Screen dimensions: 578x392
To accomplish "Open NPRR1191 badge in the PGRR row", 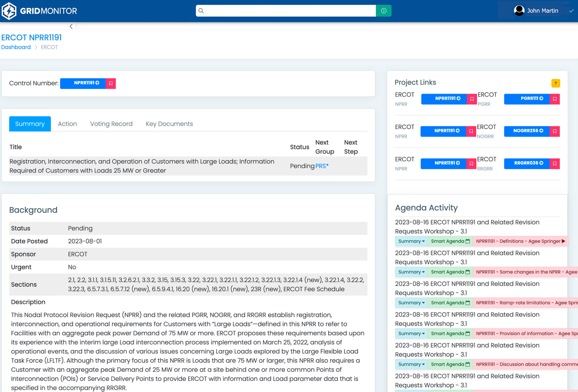I will coord(444,99).
